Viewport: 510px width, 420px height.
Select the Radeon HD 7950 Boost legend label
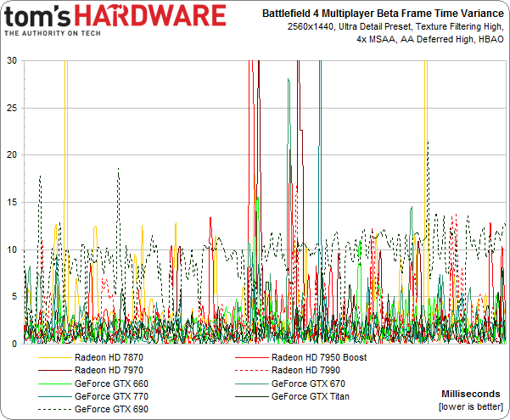point(319,357)
